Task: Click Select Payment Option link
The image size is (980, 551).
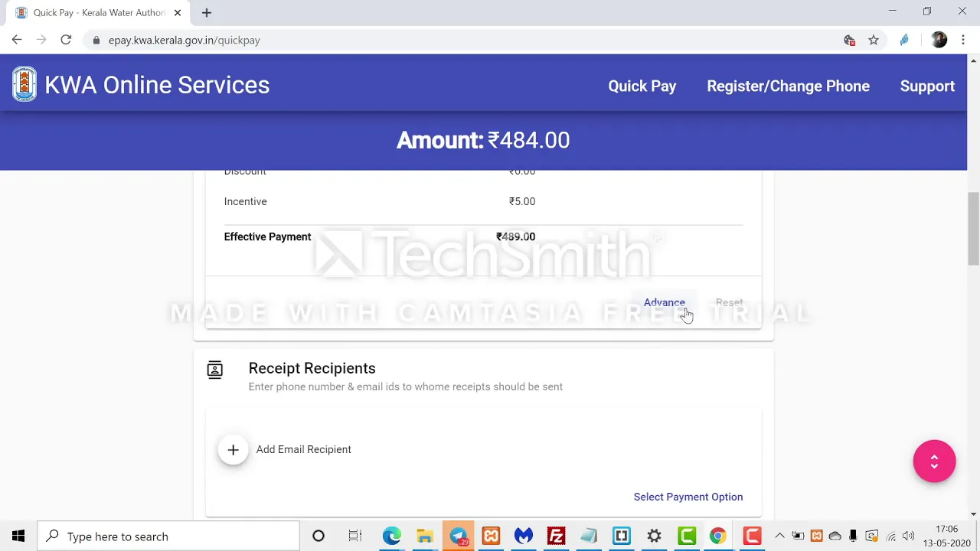Action: [688, 497]
